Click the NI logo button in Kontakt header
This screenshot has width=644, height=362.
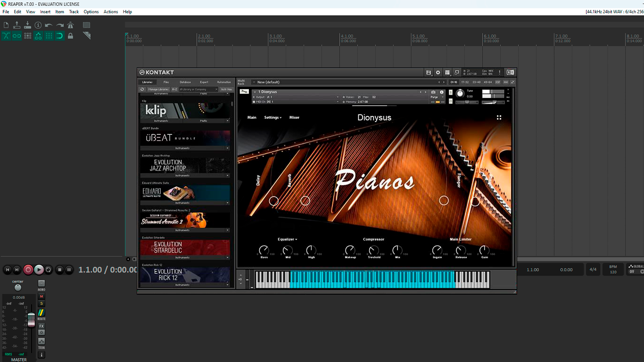pos(510,73)
